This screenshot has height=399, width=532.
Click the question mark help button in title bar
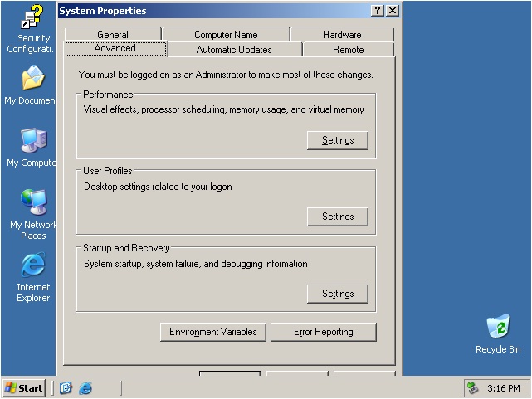tap(378, 11)
